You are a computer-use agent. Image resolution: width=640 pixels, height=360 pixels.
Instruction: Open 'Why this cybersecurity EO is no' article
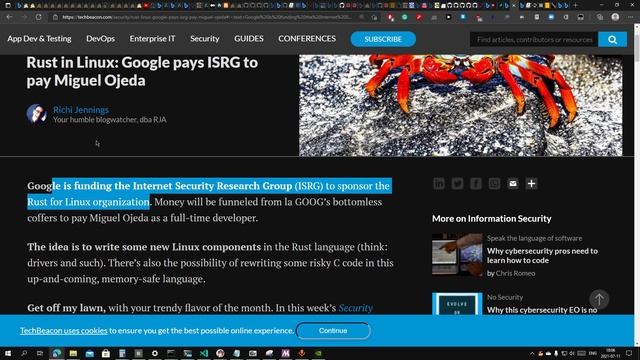(542, 310)
